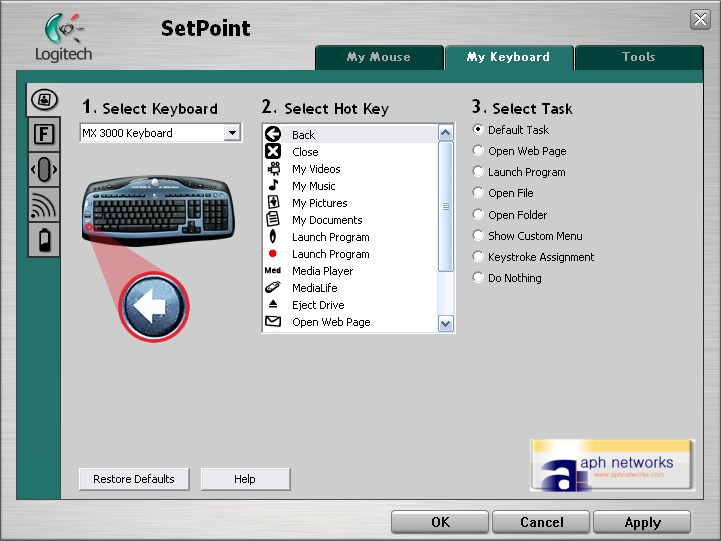Open the scroll/zoom settings sidebar icon
The width and height of the screenshot is (721, 541).
[x=43, y=170]
